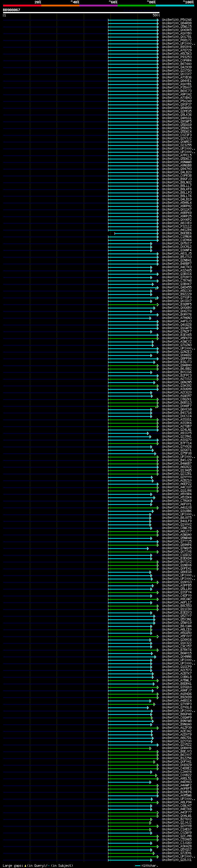The width and height of the screenshot is (197, 868).
Task: Click the UniRef100_Q42939 label
Action: pyautogui.click(x=177, y=67)
